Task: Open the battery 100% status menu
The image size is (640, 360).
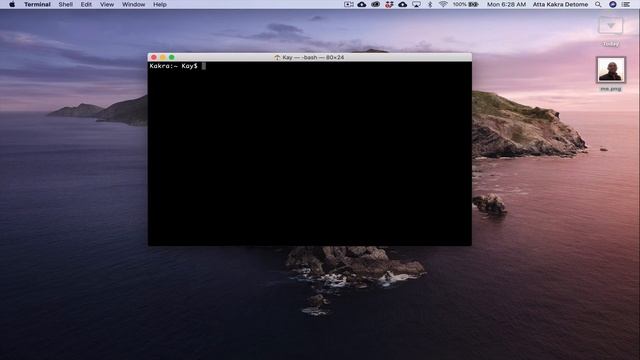Action: click(x=466, y=4)
